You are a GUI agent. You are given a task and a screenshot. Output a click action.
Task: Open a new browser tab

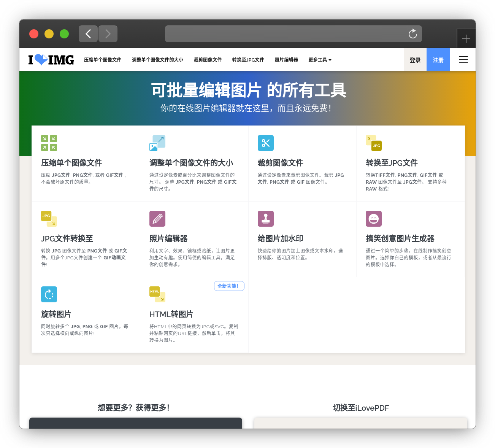(x=466, y=39)
